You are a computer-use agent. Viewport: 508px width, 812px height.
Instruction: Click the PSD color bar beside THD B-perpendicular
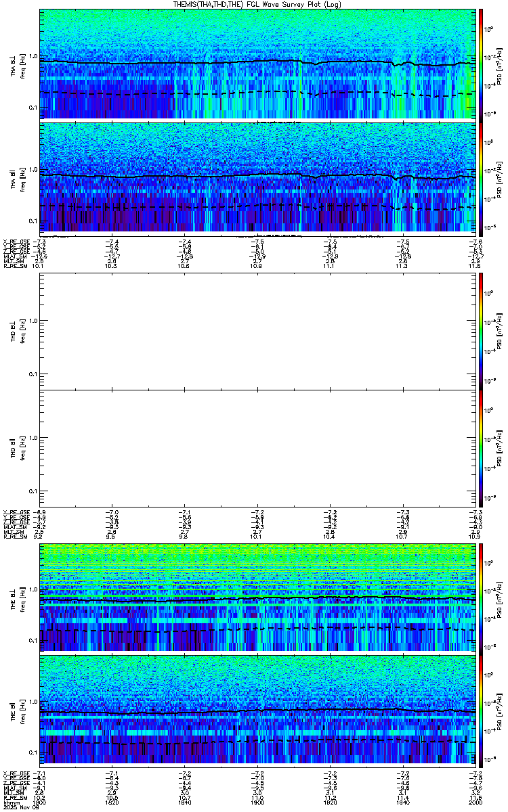[481, 331]
